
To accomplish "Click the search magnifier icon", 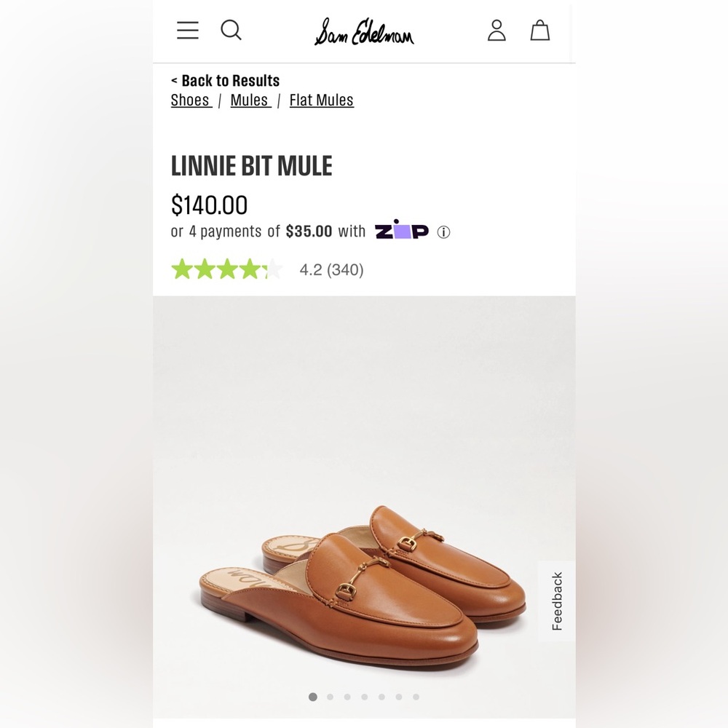I will [x=231, y=31].
